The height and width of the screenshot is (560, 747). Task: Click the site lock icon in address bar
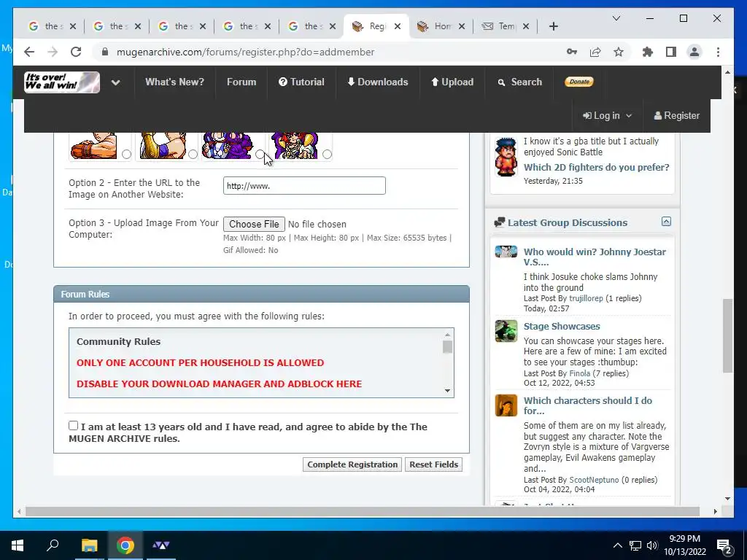pos(105,52)
